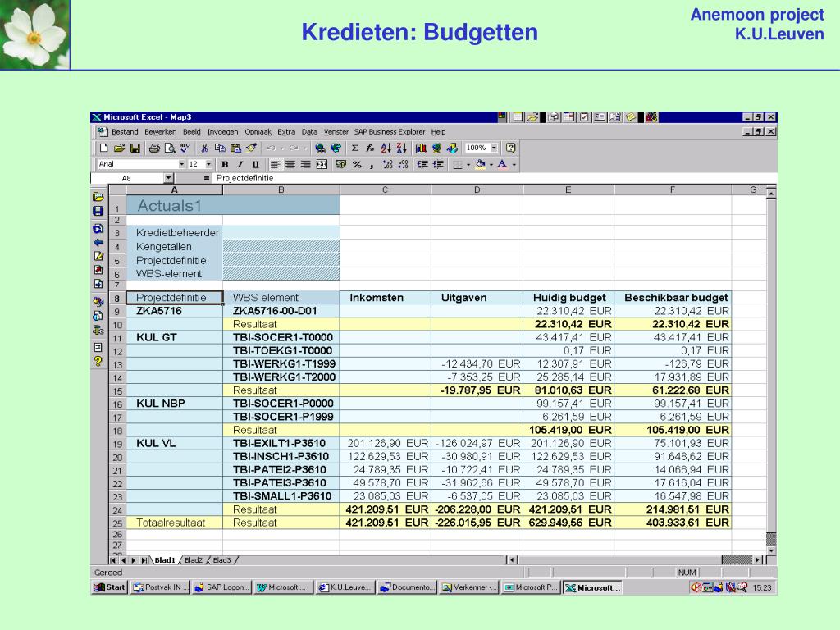Toggle Align Left
The image size is (840, 630).
pyautogui.click(x=275, y=164)
